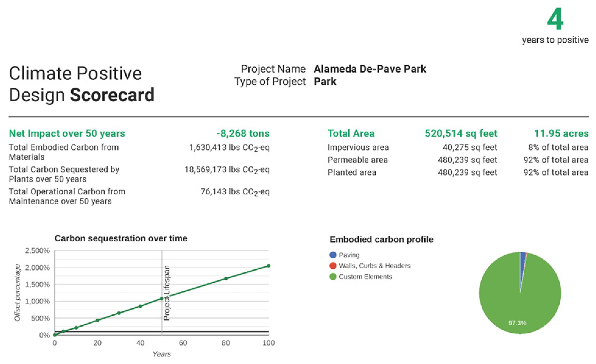Image resolution: width=596 pixels, height=364 pixels.
Task: Click the 11.95 acres value
Action: [561, 133]
